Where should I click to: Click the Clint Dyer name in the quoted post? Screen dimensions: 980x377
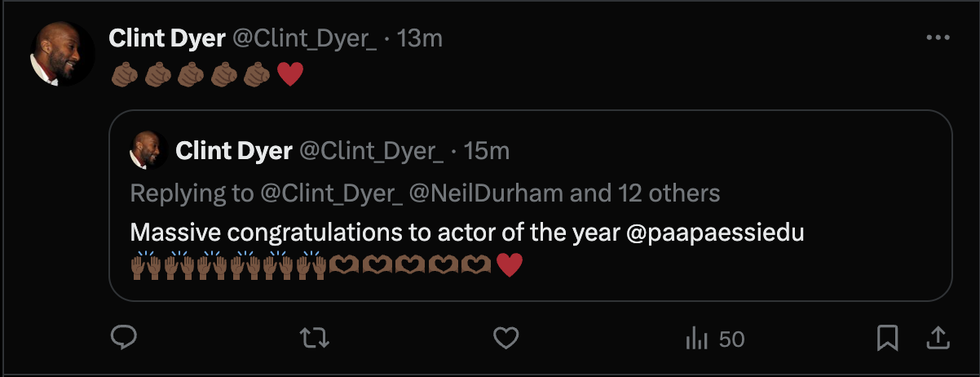234,150
